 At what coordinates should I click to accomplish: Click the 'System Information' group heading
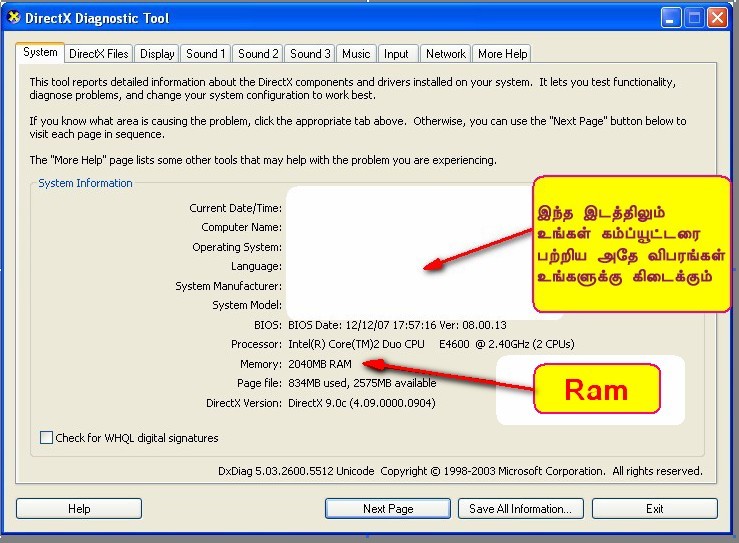point(85,183)
